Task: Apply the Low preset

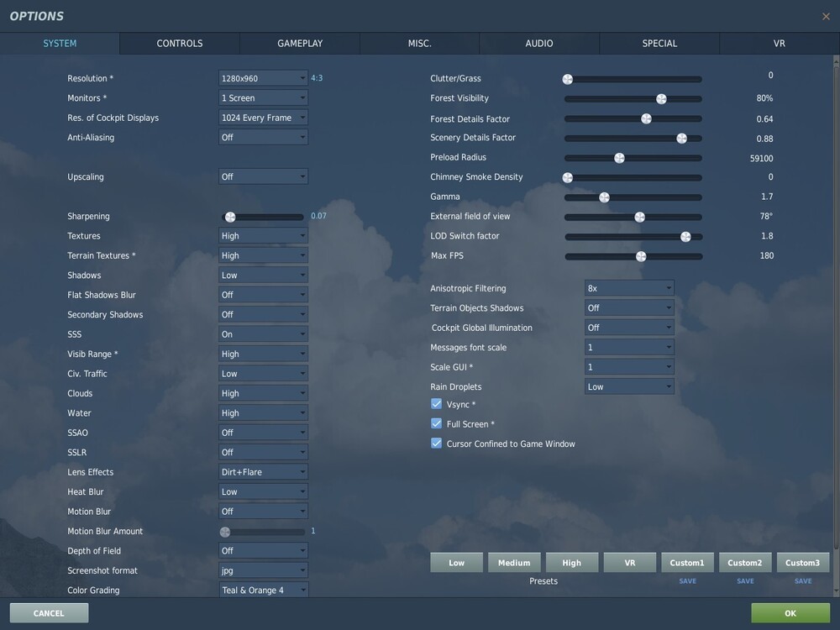Action: [x=456, y=563]
